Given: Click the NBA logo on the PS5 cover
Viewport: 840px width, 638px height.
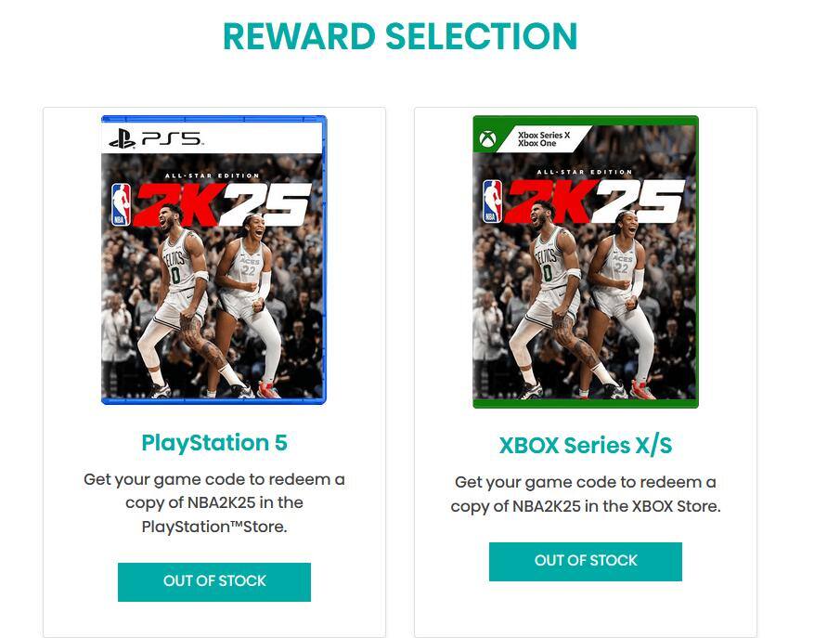Looking at the screenshot, I should tap(121, 204).
